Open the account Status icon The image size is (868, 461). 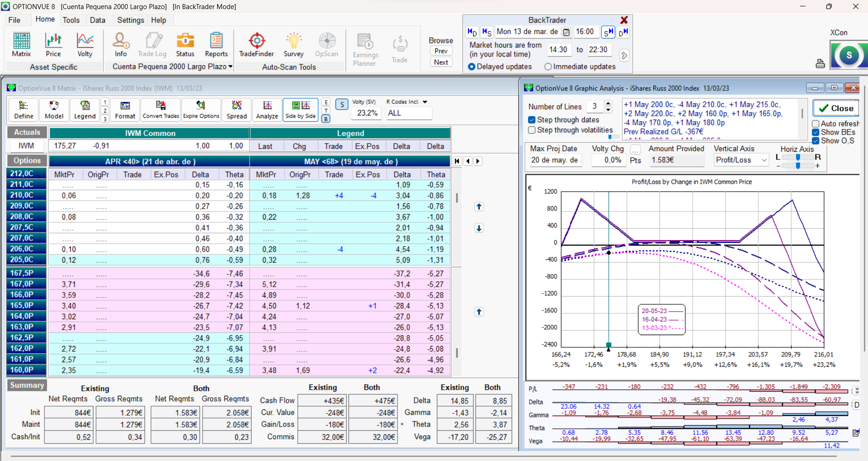tap(185, 45)
